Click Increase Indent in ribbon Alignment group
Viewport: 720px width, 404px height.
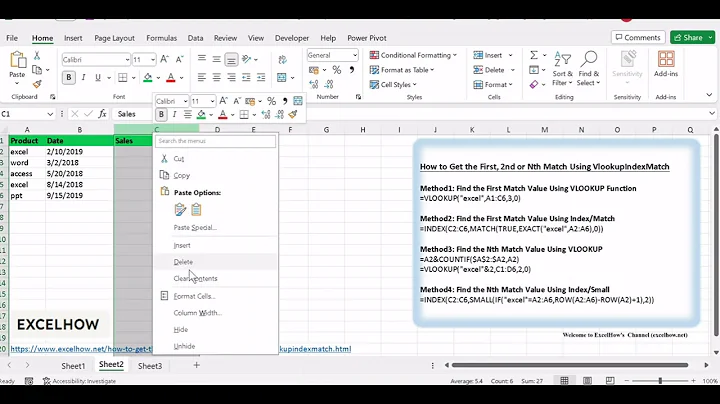261,78
